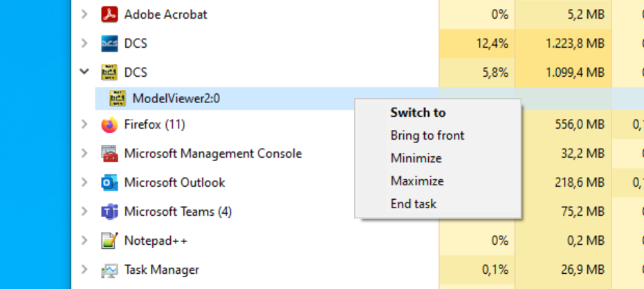Collapse the expanded DCS process group
Viewport: 644px width, 289px height.
(x=84, y=72)
